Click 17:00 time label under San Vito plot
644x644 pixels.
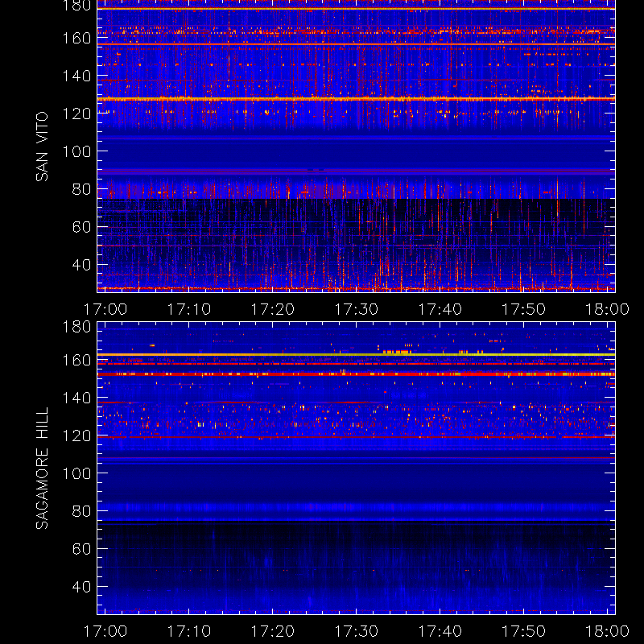tap(105, 309)
